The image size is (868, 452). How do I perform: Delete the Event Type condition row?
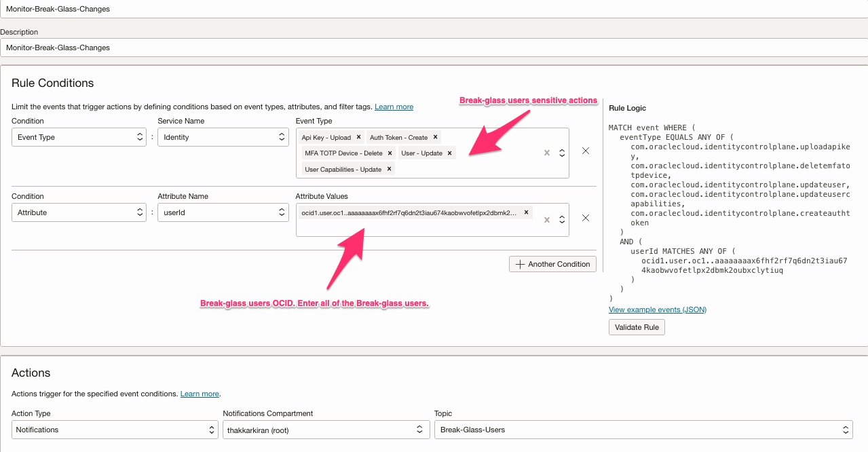point(586,151)
